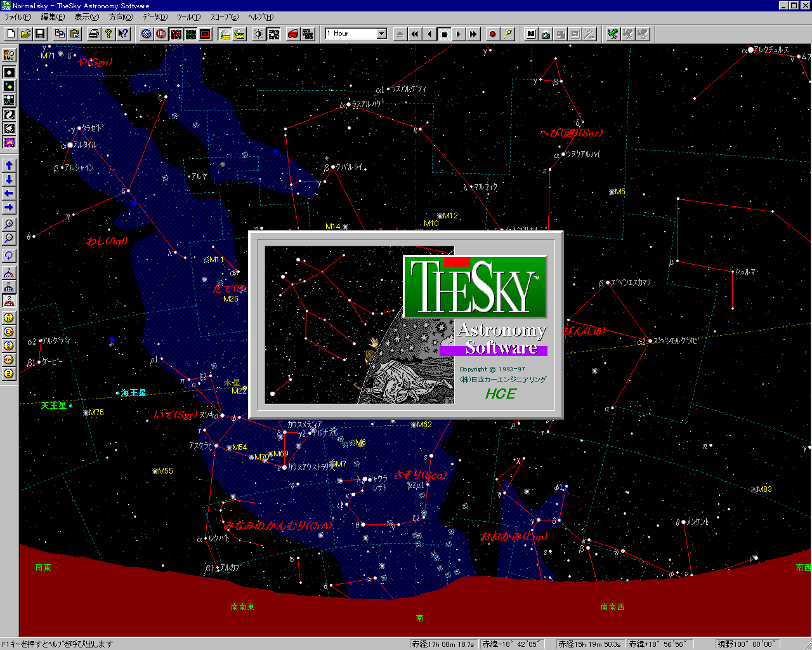812x650 pixels.
Task: Click the red record button
Action: click(x=492, y=34)
